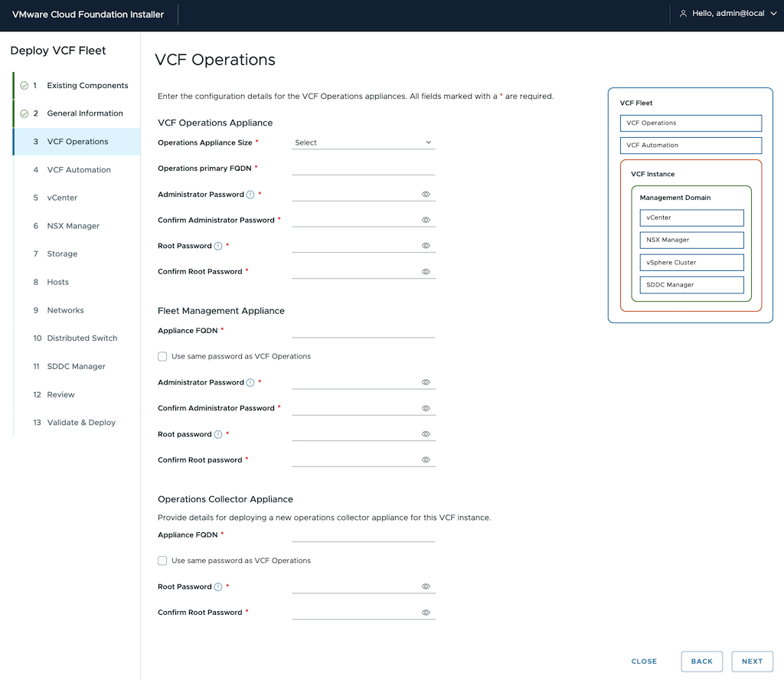Focus Operations Collector Confirm Root Password field
This screenshot has width=784, height=680.
pos(357,613)
